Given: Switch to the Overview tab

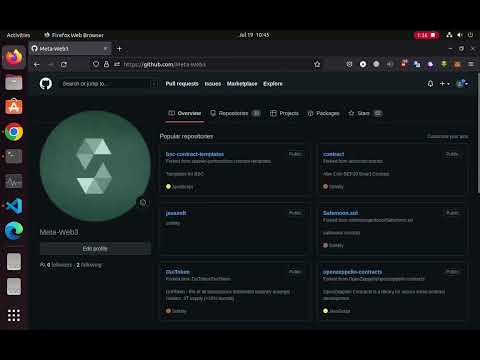Looking at the screenshot, I should tap(185, 113).
